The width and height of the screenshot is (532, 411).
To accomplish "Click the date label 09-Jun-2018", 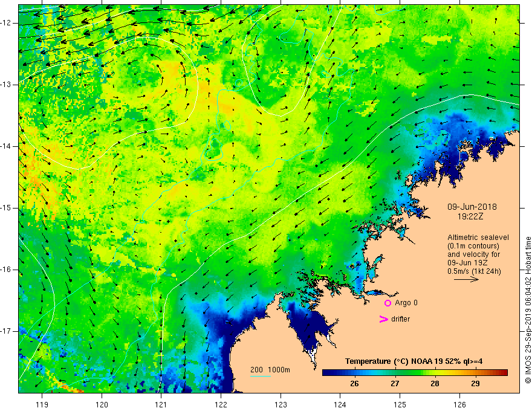I will [472, 207].
